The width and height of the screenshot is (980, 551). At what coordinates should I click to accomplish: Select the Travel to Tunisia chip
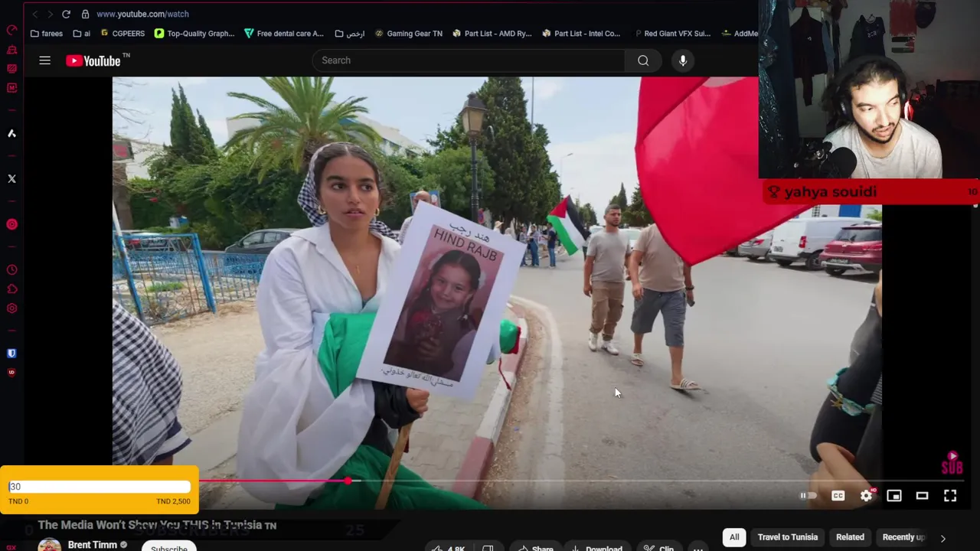click(788, 537)
